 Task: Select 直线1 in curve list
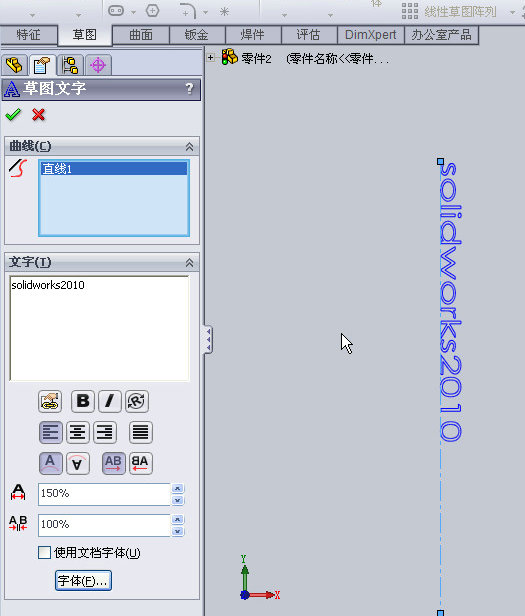tap(114, 169)
